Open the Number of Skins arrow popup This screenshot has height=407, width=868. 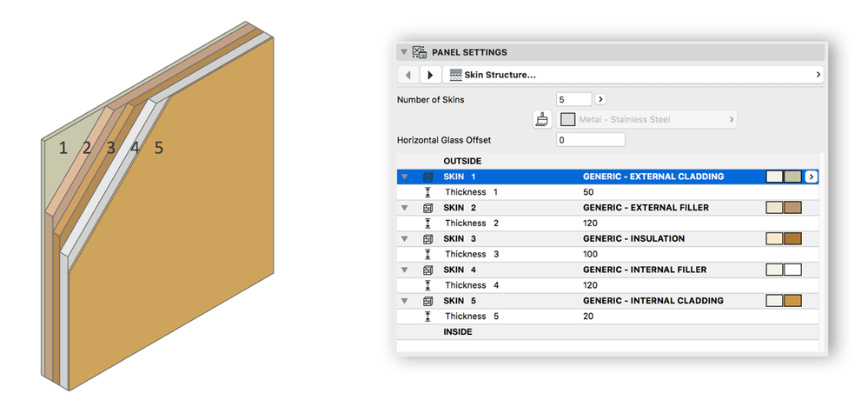coord(600,100)
